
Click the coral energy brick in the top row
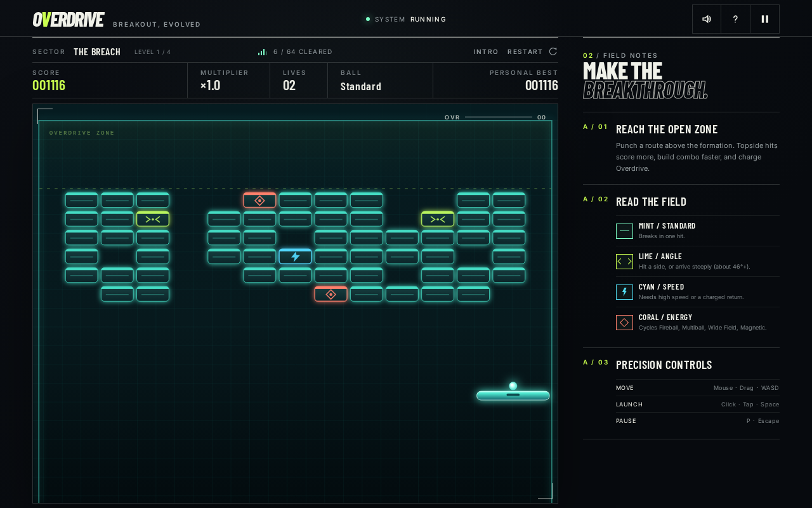click(259, 201)
